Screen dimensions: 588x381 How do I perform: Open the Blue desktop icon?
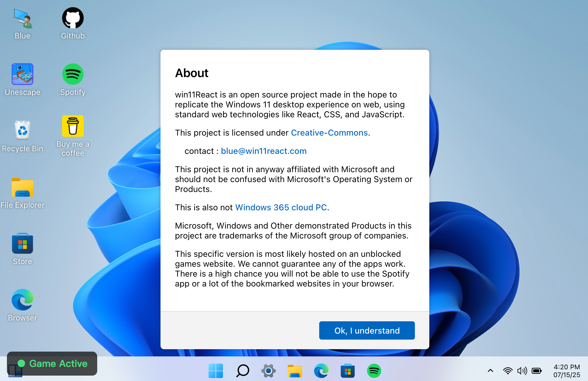pyautogui.click(x=22, y=24)
